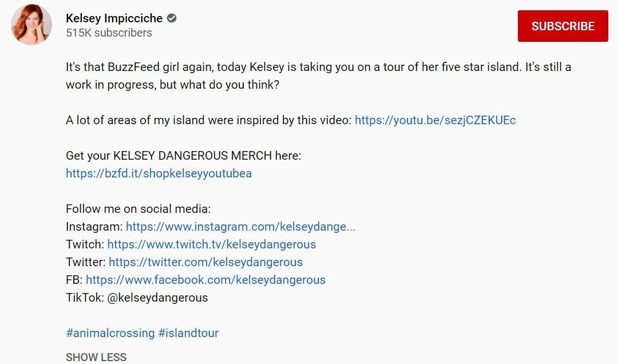Image resolution: width=618 pixels, height=364 pixels.
Task: Visit the bzfd.it merch shop link
Action: coord(159,173)
